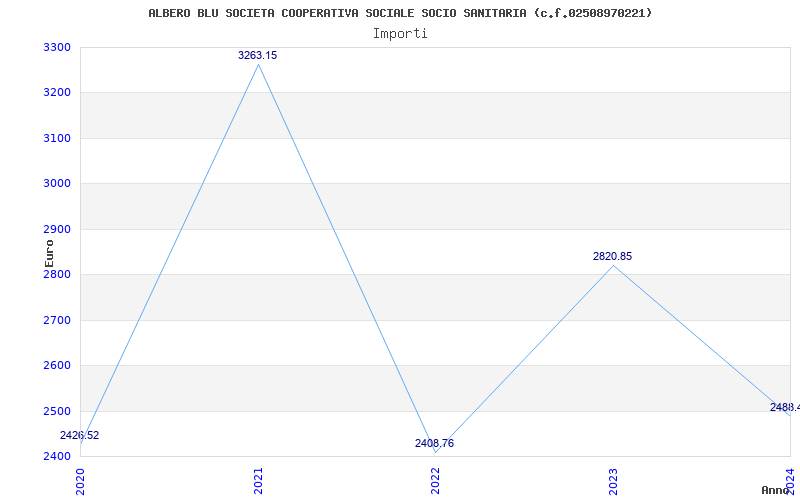Click the Anno axis label

776,490
